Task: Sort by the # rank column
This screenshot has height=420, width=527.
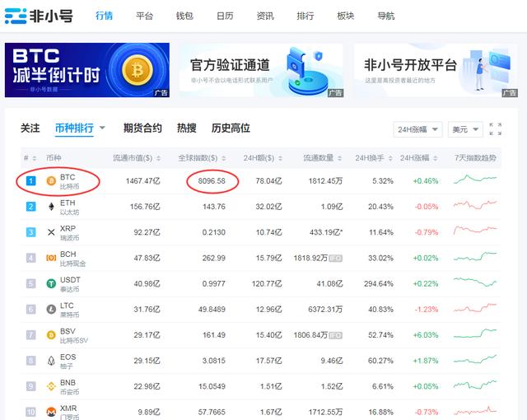Action: 30,158
